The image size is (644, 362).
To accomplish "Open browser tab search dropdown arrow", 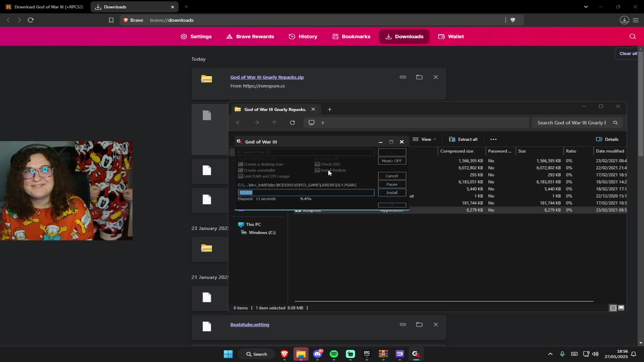I will point(586,7).
